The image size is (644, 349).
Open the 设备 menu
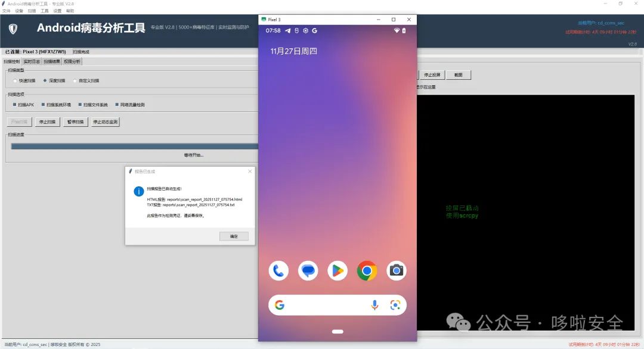(19, 11)
